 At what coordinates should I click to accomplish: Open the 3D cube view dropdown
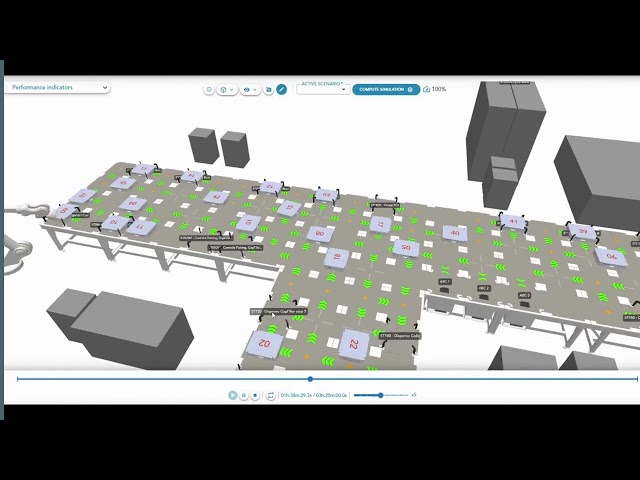(227, 89)
